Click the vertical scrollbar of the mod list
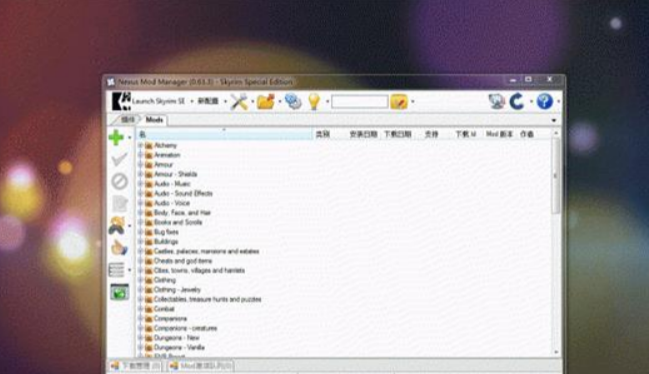 (556, 244)
